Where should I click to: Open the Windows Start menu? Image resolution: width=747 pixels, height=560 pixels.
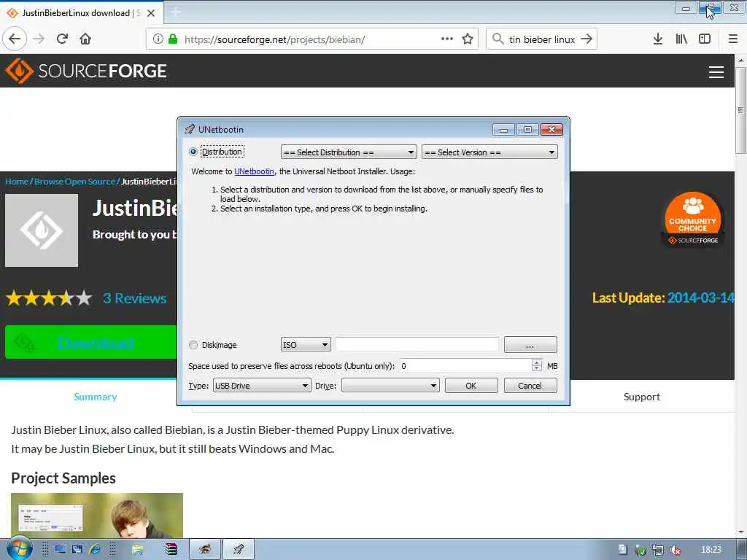tap(19, 548)
